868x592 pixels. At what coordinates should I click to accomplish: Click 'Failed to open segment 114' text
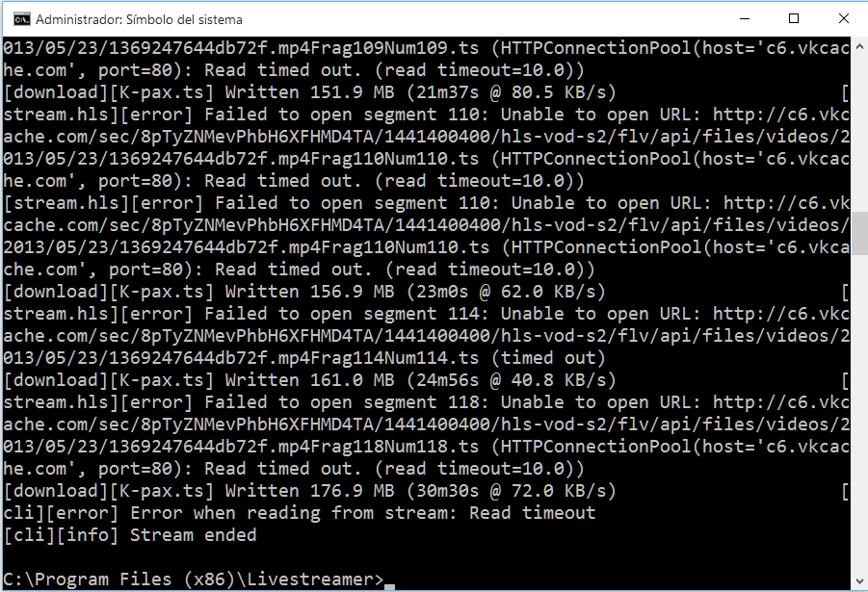pyautogui.click(x=347, y=314)
